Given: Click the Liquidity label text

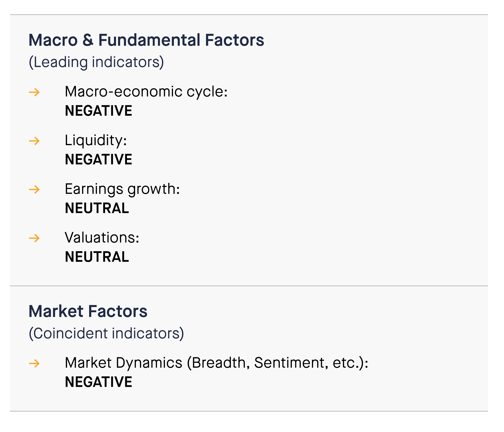Looking at the screenshot, I should click(x=96, y=141).
